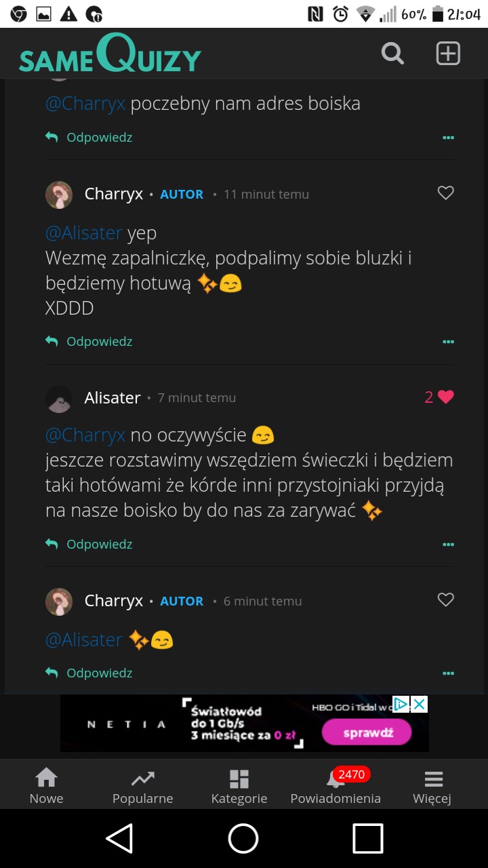The width and height of the screenshot is (488, 868).
Task: Open the Kategorie tab
Action: tap(239, 786)
